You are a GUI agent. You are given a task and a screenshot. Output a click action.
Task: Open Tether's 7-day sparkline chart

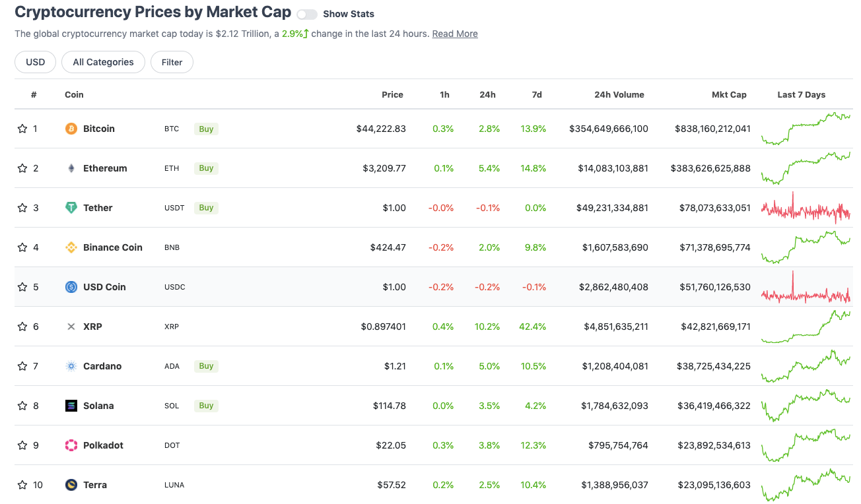pos(806,208)
